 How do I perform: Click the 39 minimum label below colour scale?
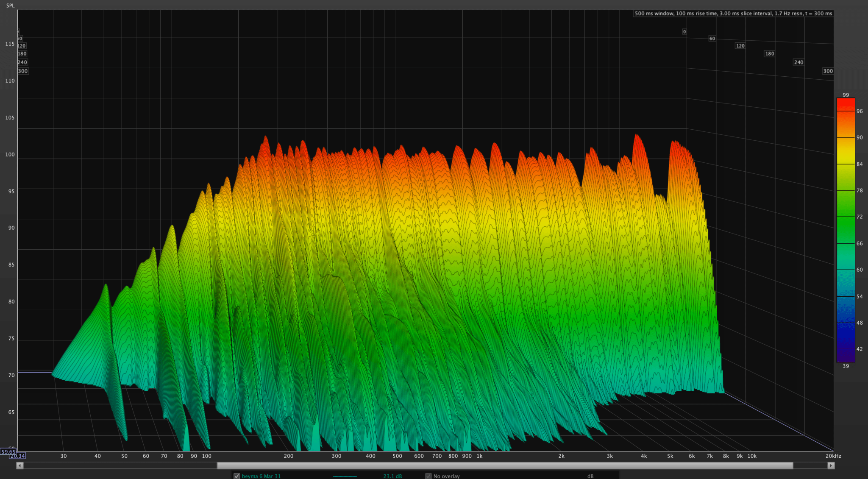click(846, 366)
